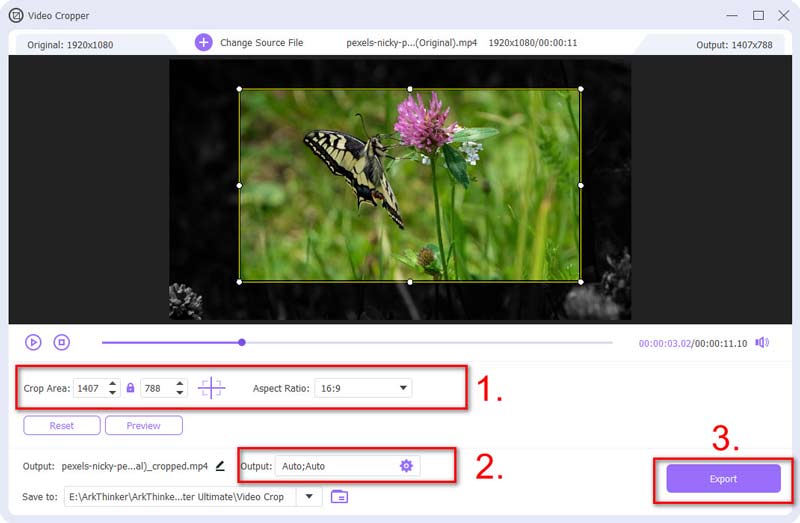Click the 1920x1080/00:00:11 file info text
The height and width of the screenshot is (523, 800).
pyautogui.click(x=533, y=43)
